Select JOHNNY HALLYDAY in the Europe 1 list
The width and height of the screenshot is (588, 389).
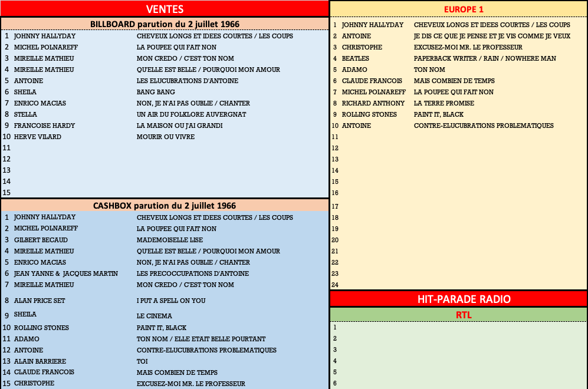[x=372, y=25]
